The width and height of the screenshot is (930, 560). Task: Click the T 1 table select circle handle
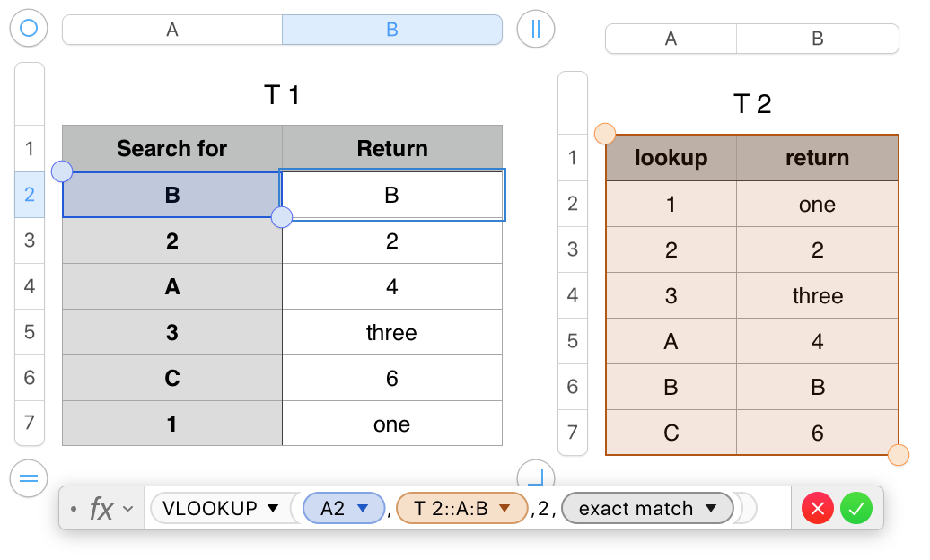29,29
